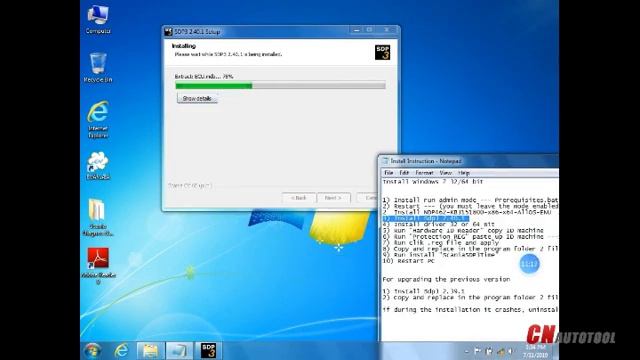
Task: Click 'install driver 32 or 64 bit' line
Action: pos(438,224)
